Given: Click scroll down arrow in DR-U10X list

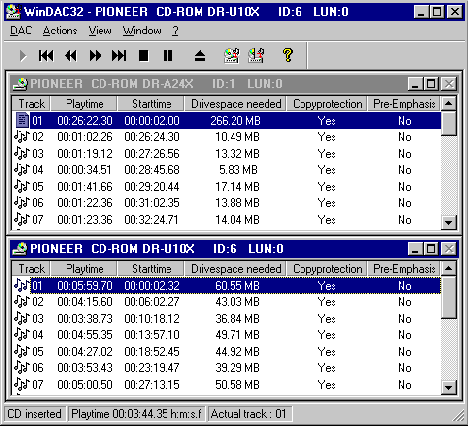Looking at the screenshot, I should 449,387.
